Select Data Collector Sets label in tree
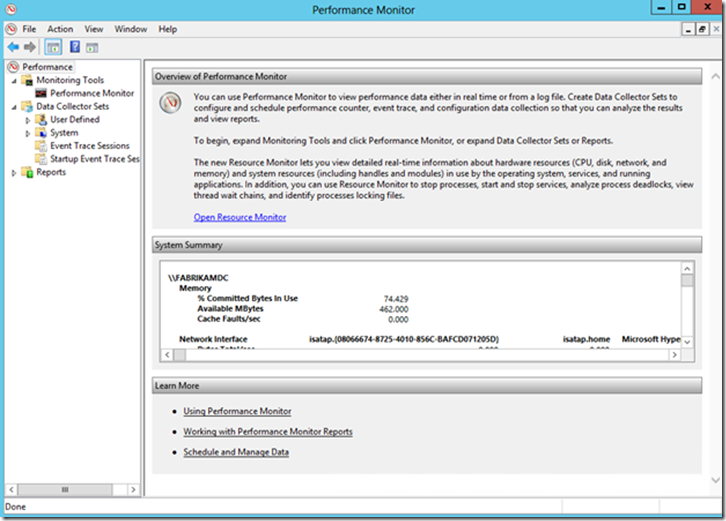 coord(73,106)
